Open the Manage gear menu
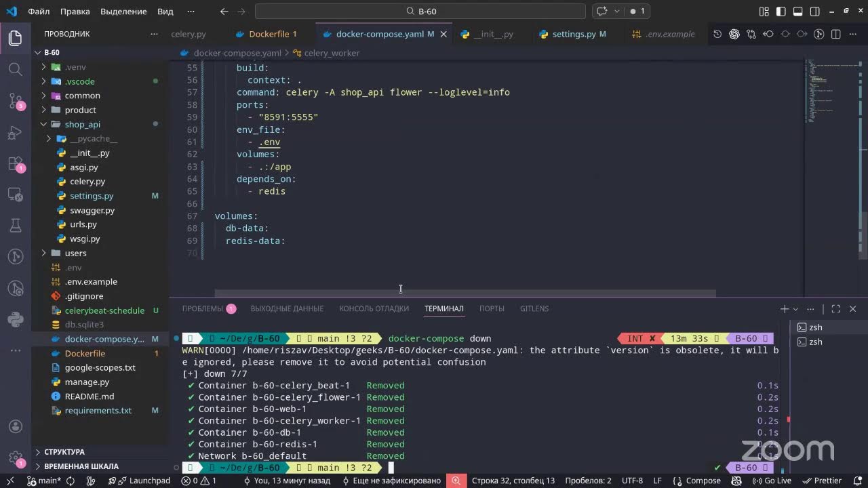 point(15,457)
